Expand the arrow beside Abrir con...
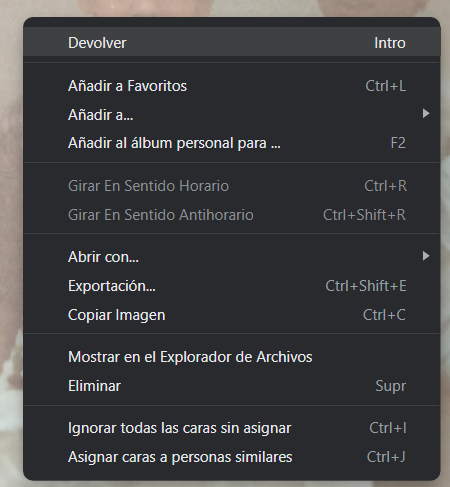This screenshot has width=450, height=487. [x=426, y=256]
